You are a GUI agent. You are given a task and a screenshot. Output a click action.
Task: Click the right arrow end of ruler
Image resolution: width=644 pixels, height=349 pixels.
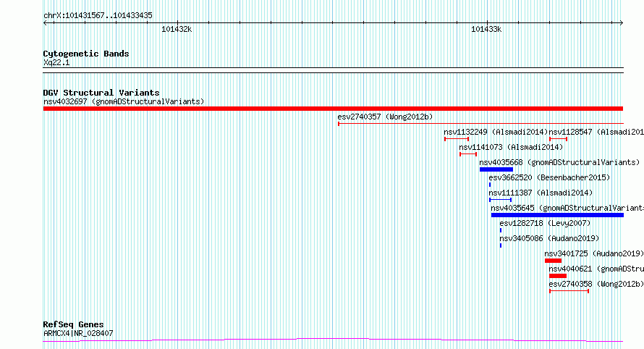pos(622,23)
